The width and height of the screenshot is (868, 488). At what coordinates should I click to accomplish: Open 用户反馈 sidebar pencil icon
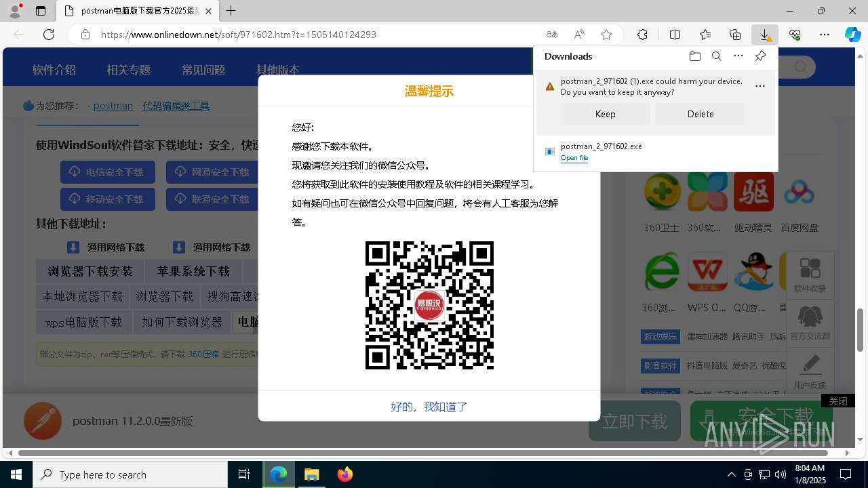pyautogui.click(x=810, y=370)
